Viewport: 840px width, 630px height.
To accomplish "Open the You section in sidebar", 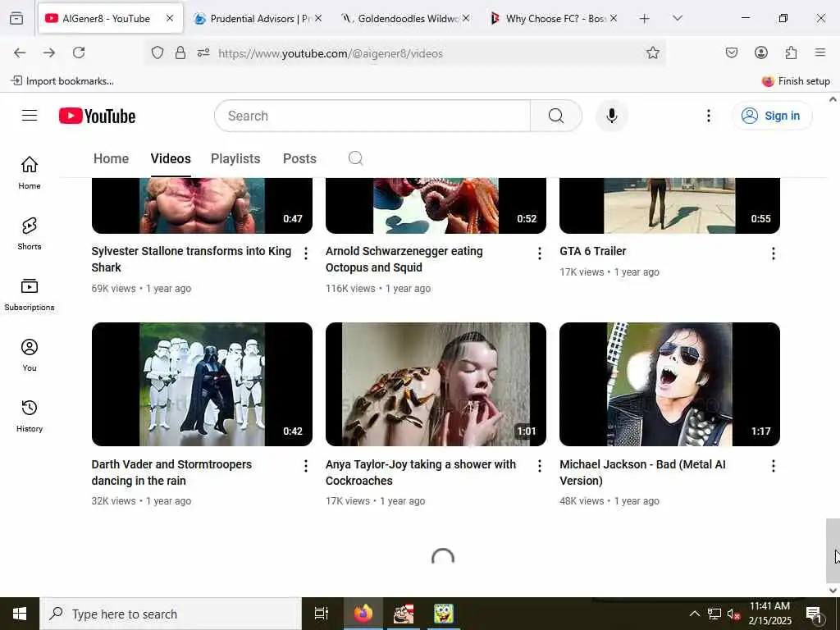I will (30, 355).
